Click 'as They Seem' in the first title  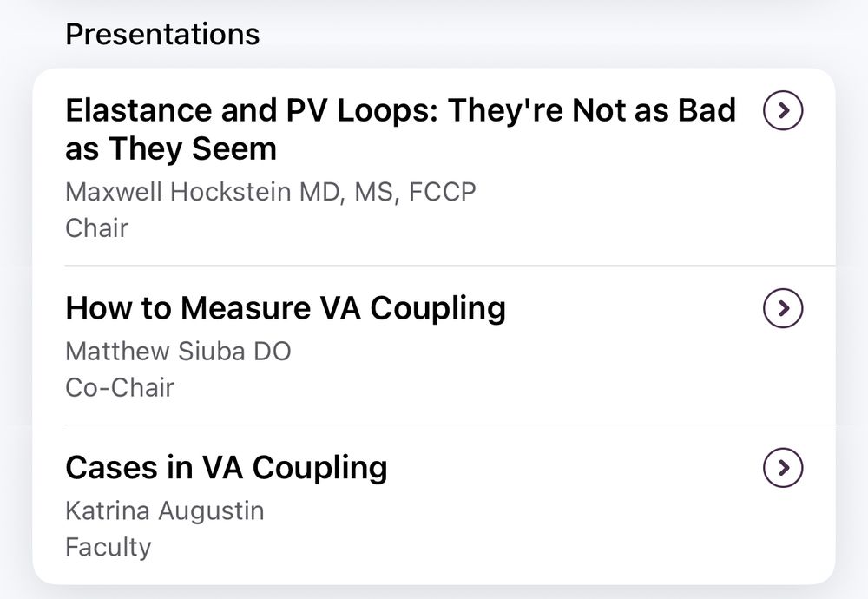pyautogui.click(x=170, y=149)
